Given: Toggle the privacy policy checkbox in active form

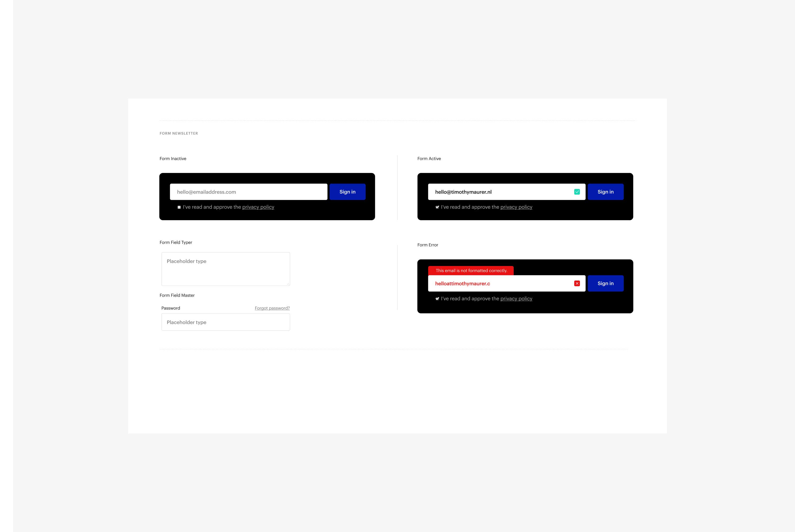Looking at the screenshot, I should 437,207.
